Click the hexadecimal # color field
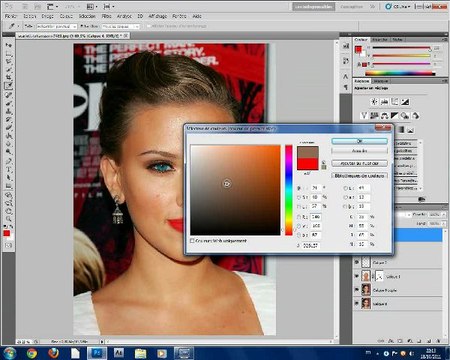The width and height of the screenshot is (450, 360). pyautogui.click(x=311, y=246)
